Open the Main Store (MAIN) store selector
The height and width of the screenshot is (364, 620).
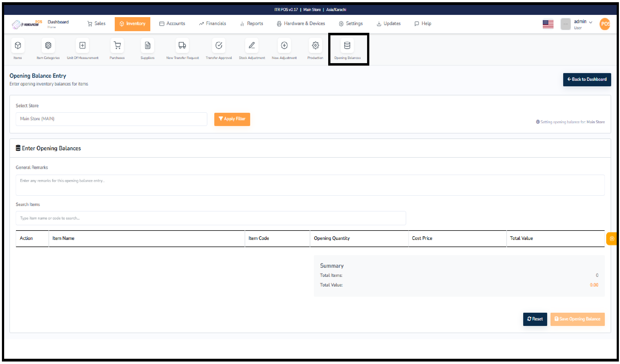pyautogui.click(x=111, y=119)
